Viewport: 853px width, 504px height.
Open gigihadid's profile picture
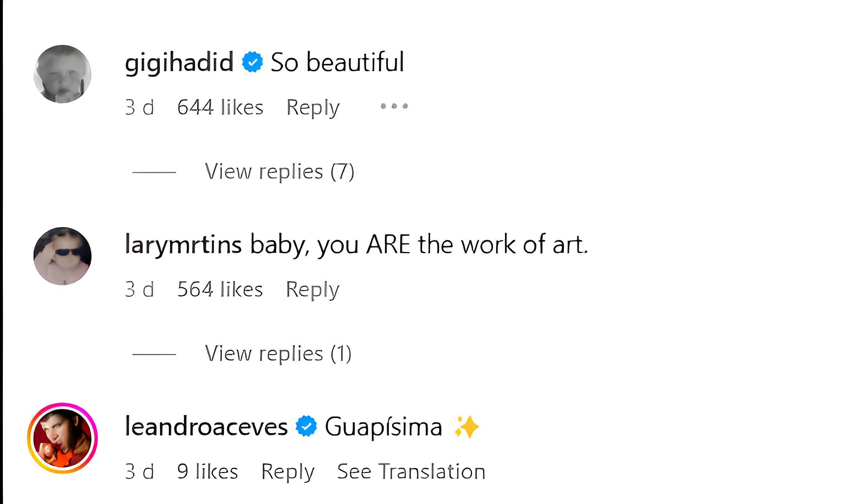[x=62, y=74]
